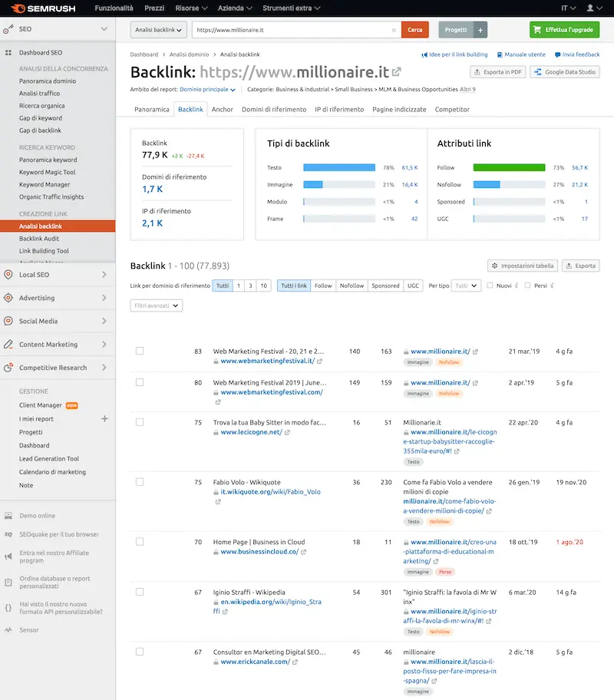Open the Per tipo Tutti dropdown

click(466, 286)
